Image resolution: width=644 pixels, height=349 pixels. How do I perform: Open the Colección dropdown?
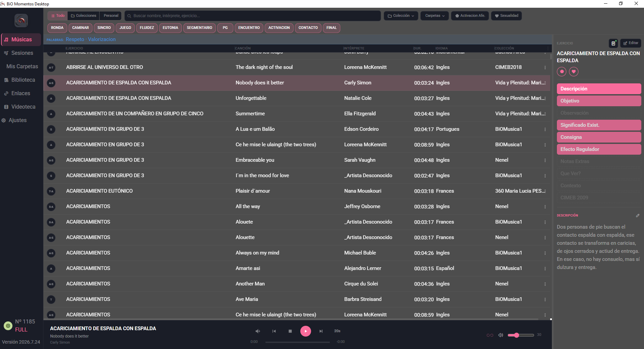pos(401,16)
